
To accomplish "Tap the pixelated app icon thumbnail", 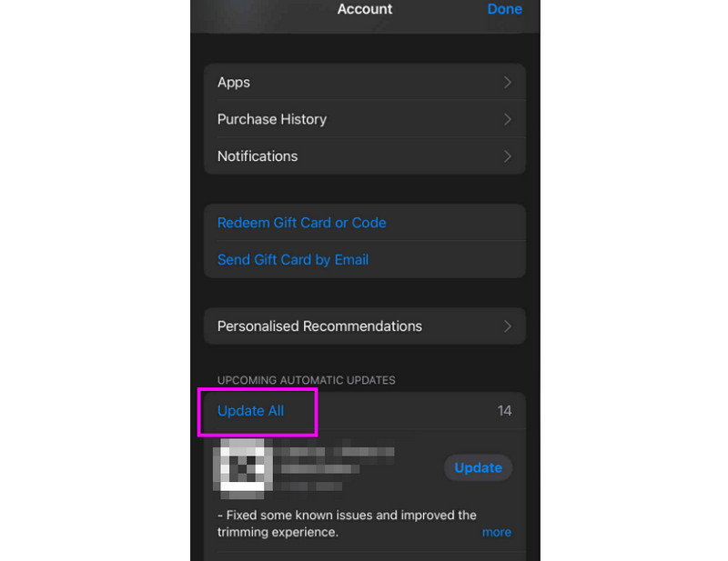I will point(242,467).
